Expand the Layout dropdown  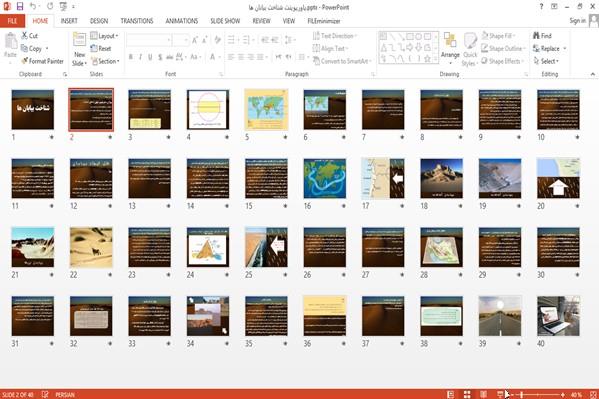[104, 36]
